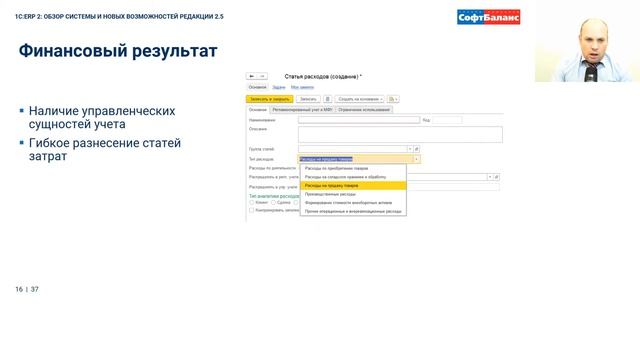Open selected Распределять в регл. учете item icon
The height and width of the screenshot is (360, 640).
(x=496, y=177)
